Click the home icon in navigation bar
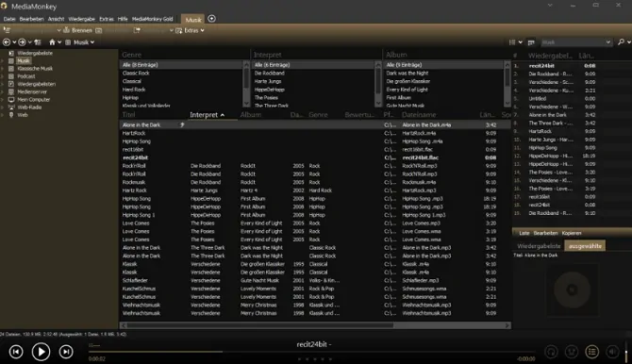This screenshot has height=364, width=632. coord(52,41)
